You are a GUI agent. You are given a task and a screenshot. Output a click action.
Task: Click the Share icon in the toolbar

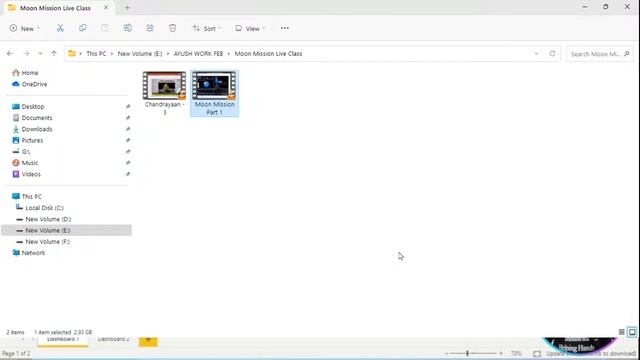point(150,28)
